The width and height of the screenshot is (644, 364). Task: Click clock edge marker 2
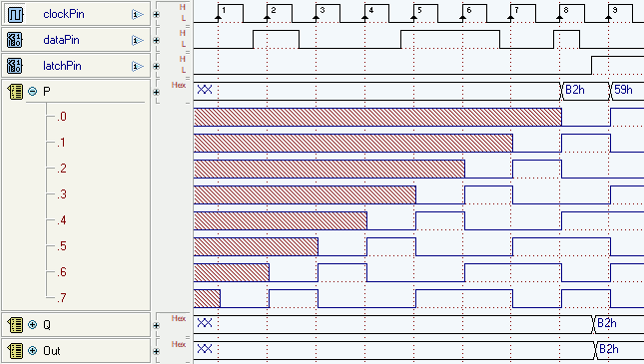[268, 17]
